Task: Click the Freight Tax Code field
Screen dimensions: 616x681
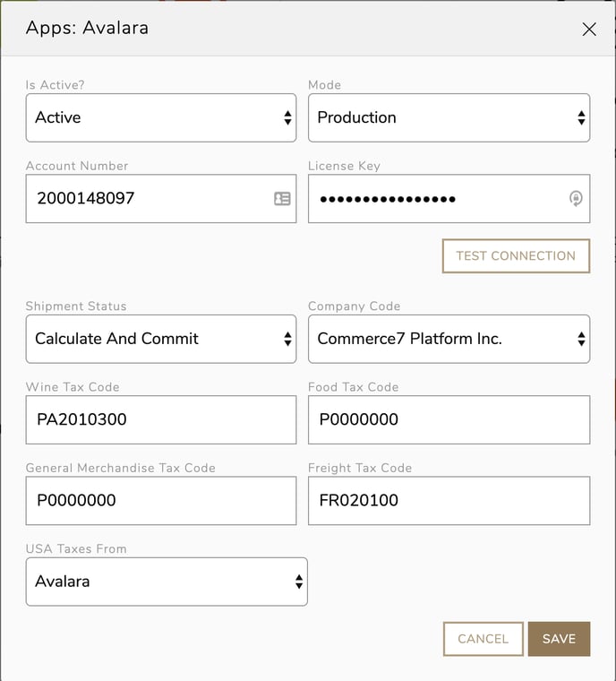Action: point(449,500)
